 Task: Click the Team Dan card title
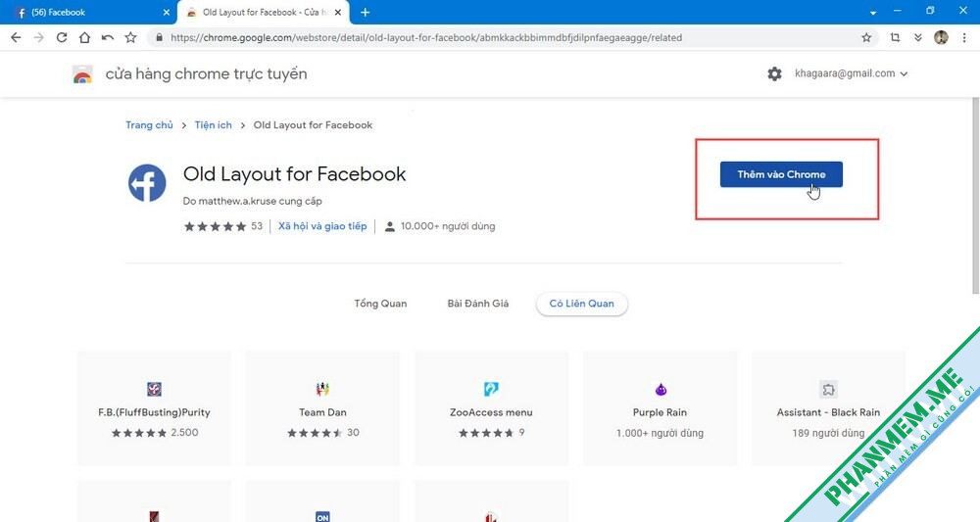click(x=322, y=412)
